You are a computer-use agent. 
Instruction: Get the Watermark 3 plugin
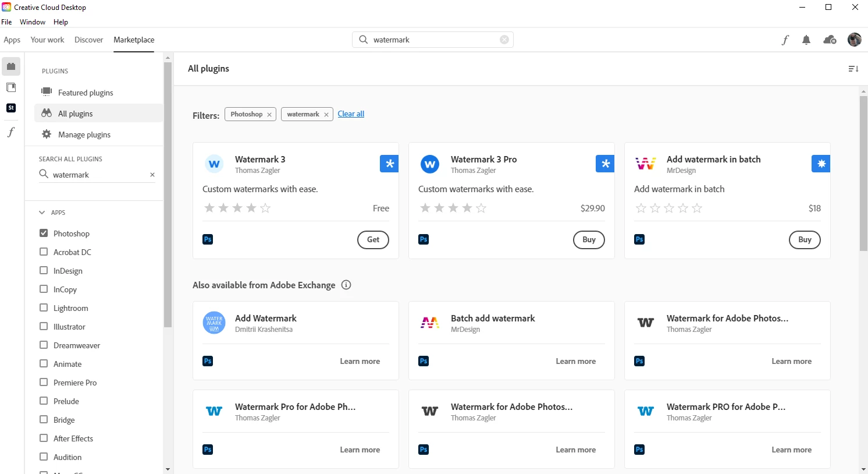click(373, 239)
